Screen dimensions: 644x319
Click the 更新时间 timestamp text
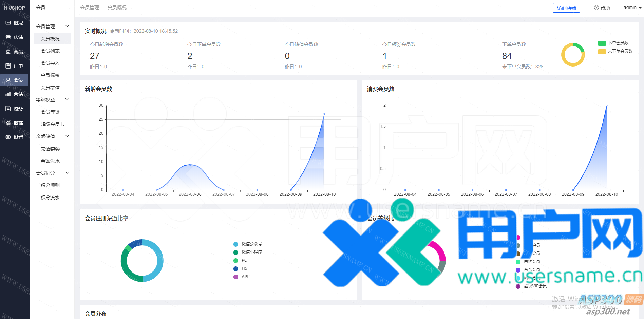(x=144, y=31)
